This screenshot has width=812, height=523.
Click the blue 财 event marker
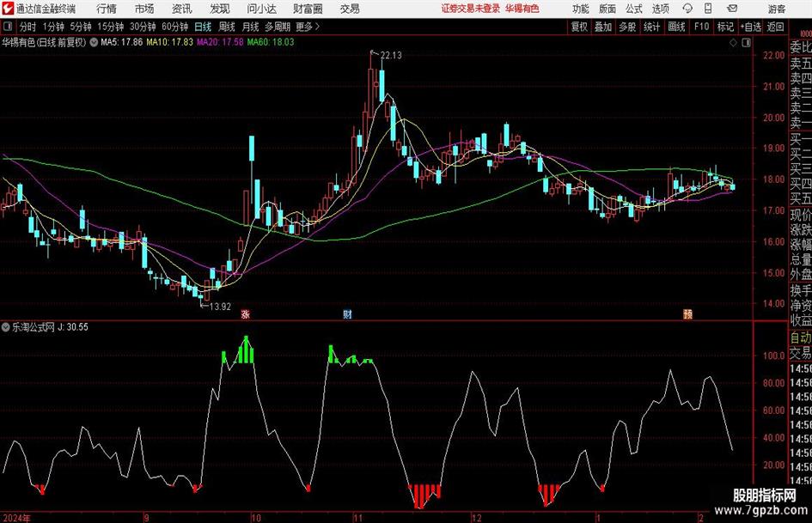(x=347, y=313)
